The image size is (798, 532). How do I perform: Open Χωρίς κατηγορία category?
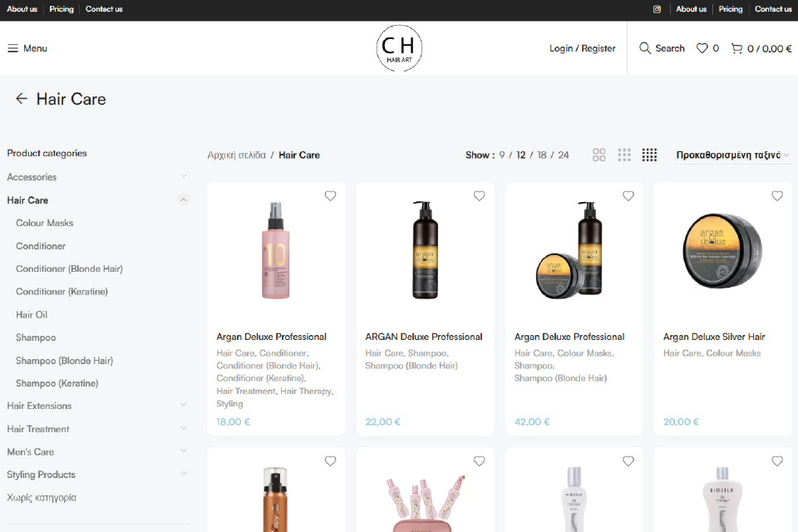[x=42, y=497]
